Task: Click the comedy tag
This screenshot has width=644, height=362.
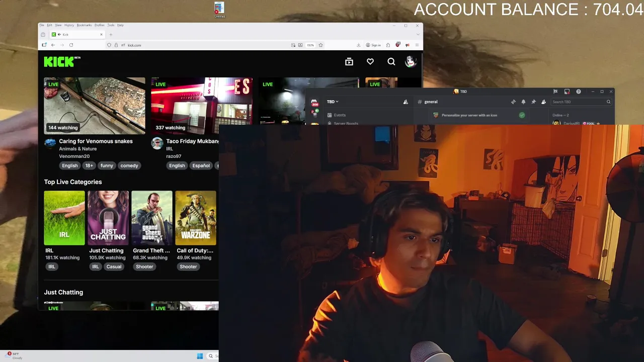Action: (x=129, y=165)
